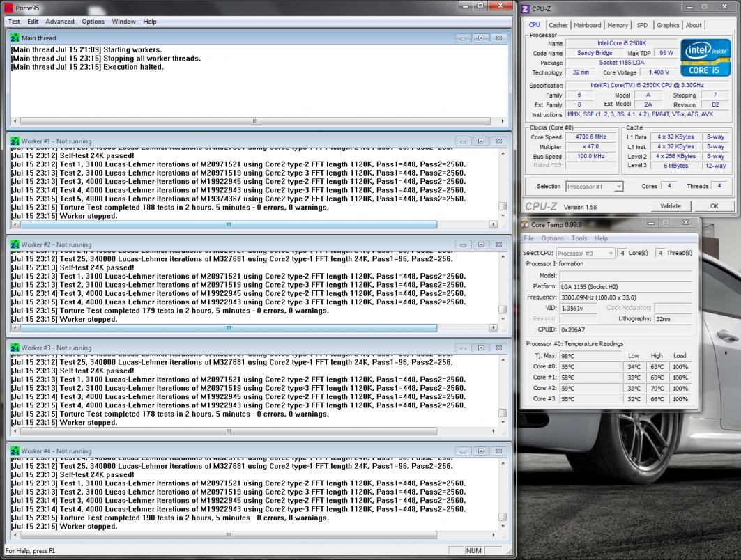The image size is (741, 560).
Task: Maximize the Worker #3 child window
Action: pos(480,348)
